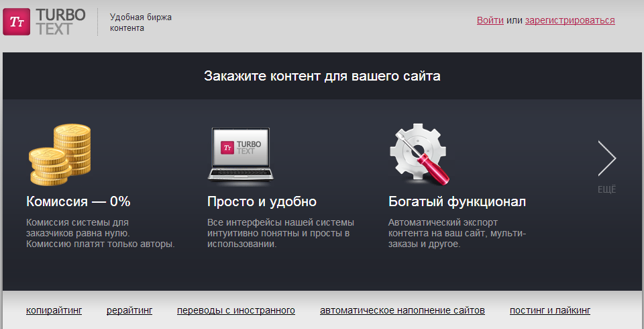The width and height of the screenshot is (644, 329).
Task: Click the laptop with TurboText icon
Action: (239, 154)
